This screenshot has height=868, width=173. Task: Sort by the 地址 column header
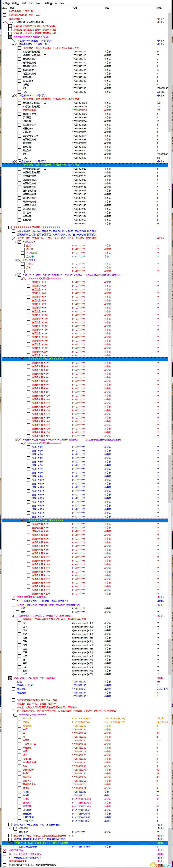coord(75,7)
